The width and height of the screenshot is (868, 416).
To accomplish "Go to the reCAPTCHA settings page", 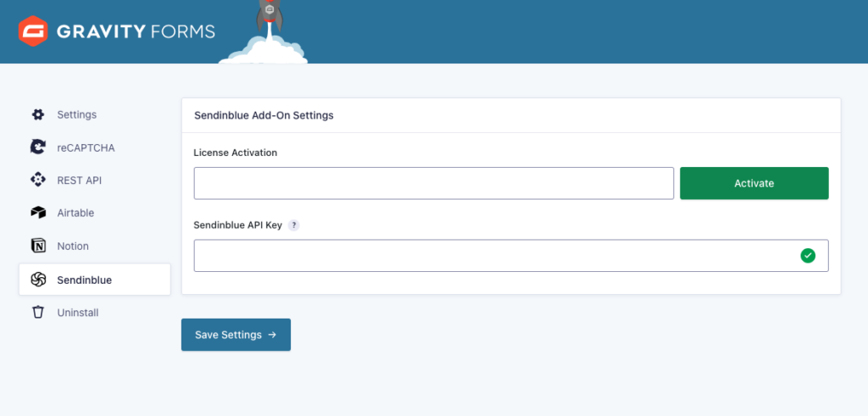I will point(86,147).
